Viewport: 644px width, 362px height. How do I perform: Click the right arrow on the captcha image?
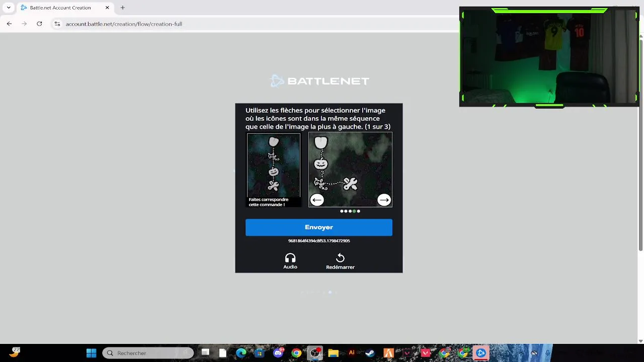(x=384, y=200)
